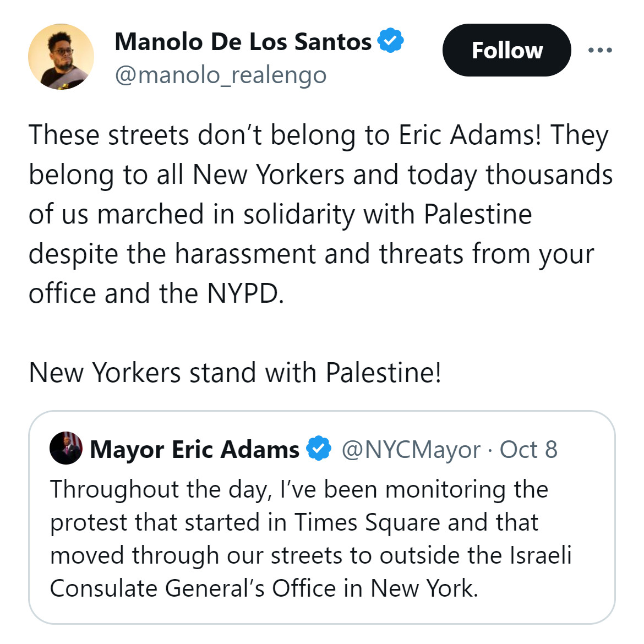Follow Manolo De Los Santos
The height and width of the screenshot is (644, 644).
click(x=506, y=50)
